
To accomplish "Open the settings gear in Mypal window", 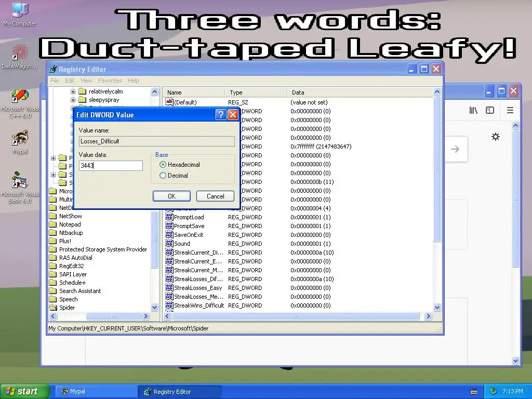I will click(x=495, y=137).
